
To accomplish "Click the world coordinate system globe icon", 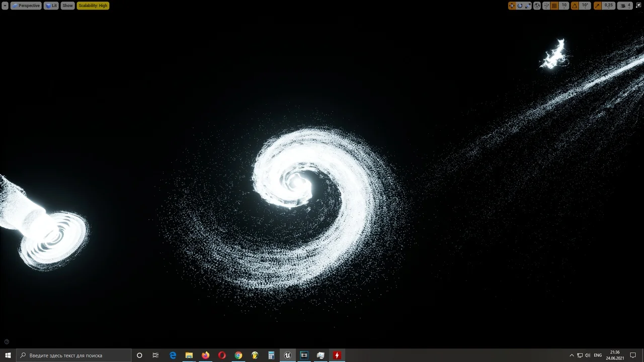I will (537, 6).
